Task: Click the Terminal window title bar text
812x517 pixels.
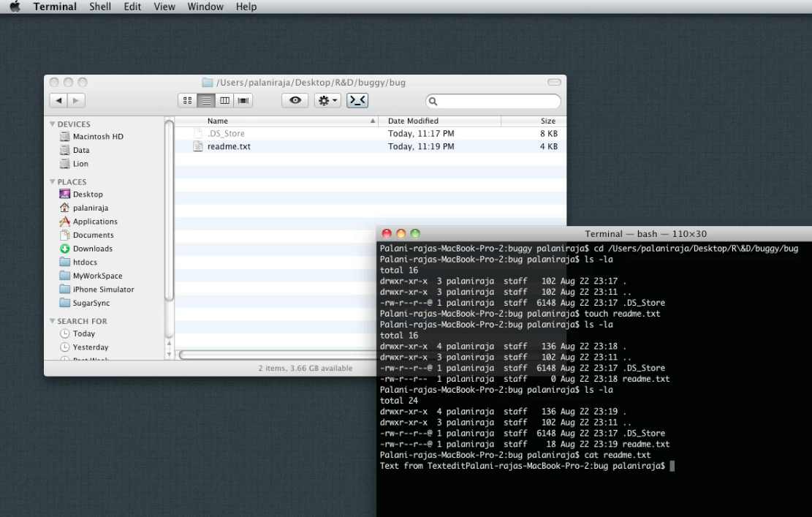Action: [x=646, y=233]
